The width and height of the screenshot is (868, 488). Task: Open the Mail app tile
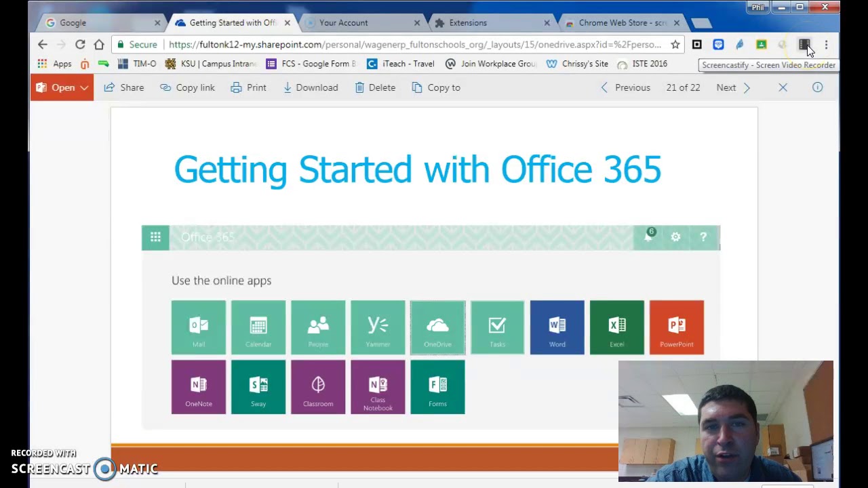(199, 327)
